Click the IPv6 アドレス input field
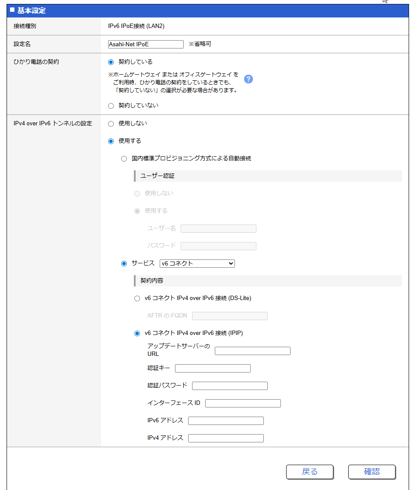The image size is (420, 490). coord(226,421)
